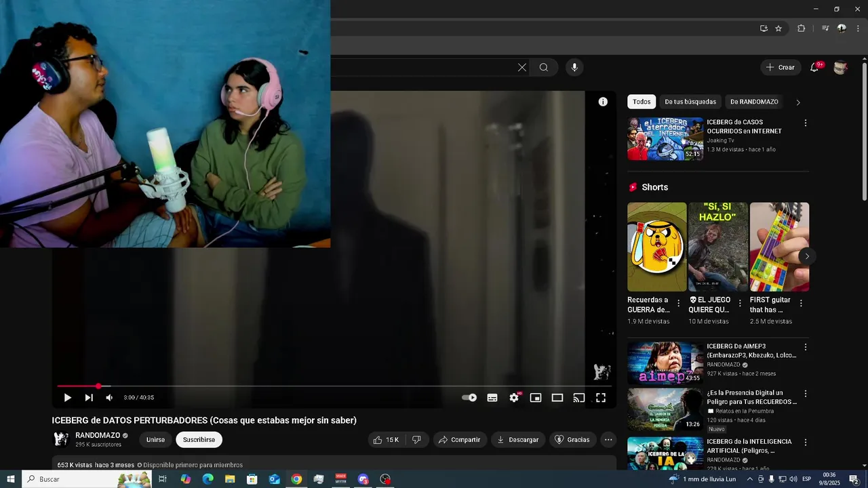Click the Buscar taskbar search field
The width and height of the screenshot is (868, 488).
(87, 479)
